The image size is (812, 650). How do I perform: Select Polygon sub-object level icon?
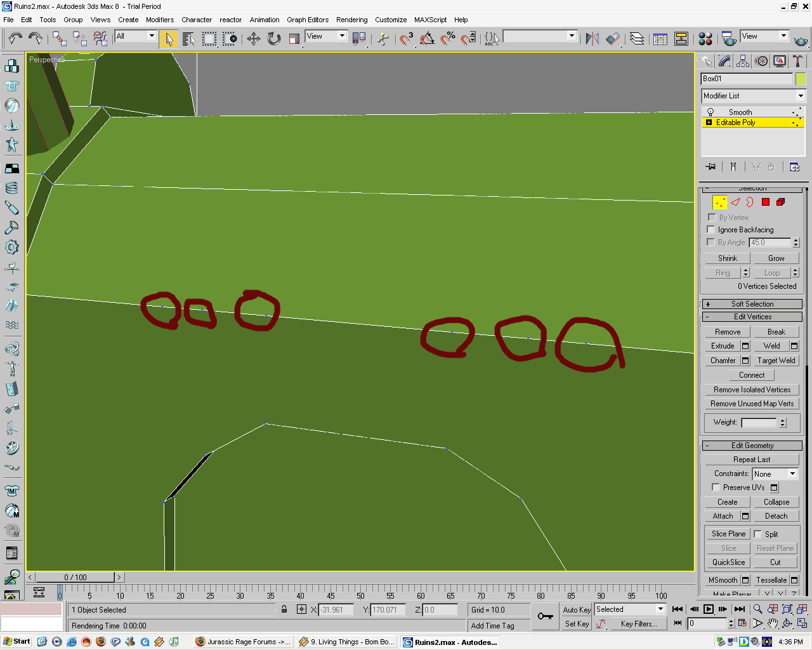pos(765,202)
